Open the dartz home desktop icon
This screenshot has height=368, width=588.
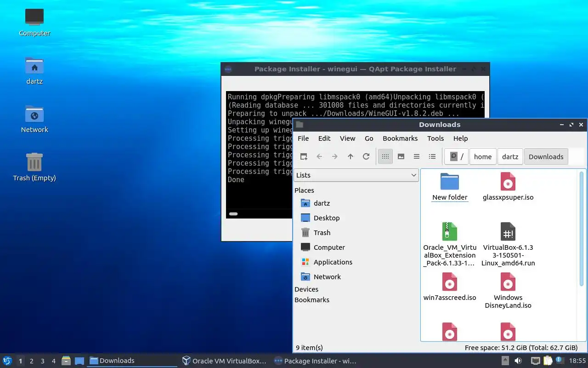(34, 71)
